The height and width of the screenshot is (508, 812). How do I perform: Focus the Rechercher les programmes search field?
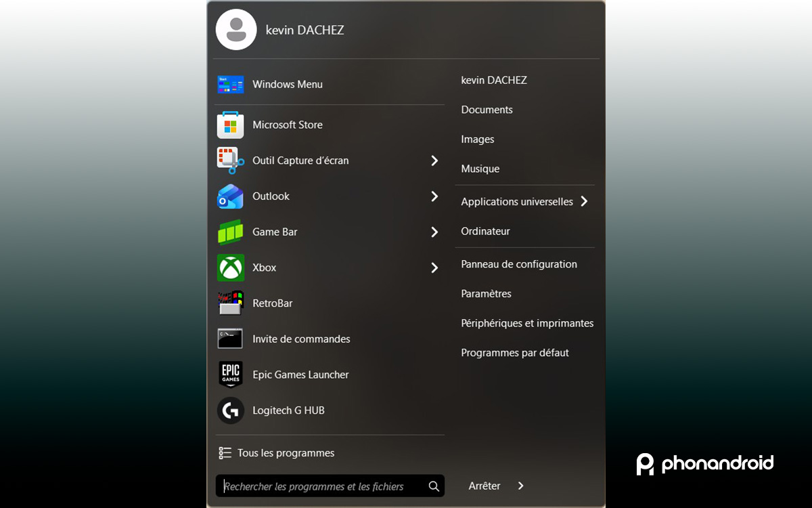click(x=330, y=486)
